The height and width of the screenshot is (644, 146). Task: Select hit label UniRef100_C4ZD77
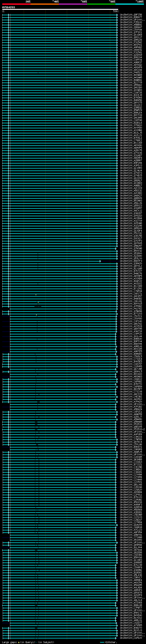click(131, 623)
